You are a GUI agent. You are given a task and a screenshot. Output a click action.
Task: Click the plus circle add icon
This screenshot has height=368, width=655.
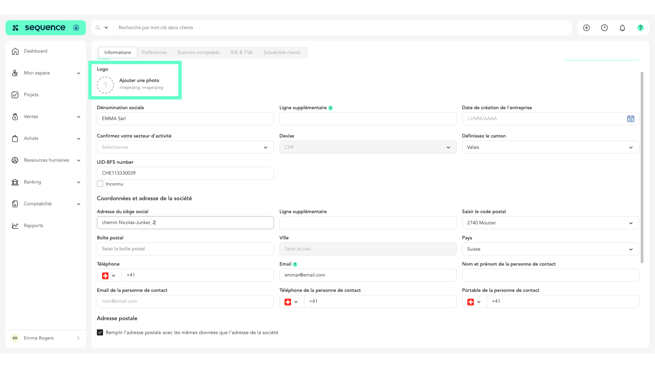[586, 28]
